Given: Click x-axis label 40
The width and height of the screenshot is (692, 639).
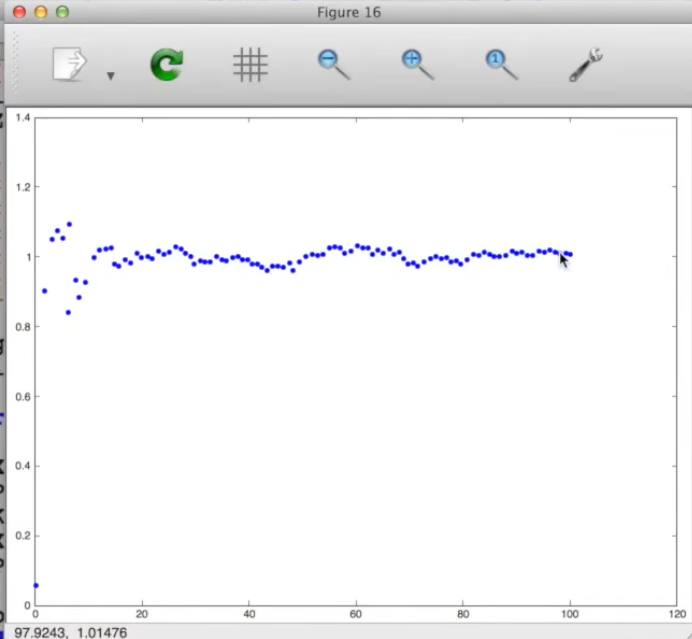Looking at the screenshot, I should click(249, 614).
